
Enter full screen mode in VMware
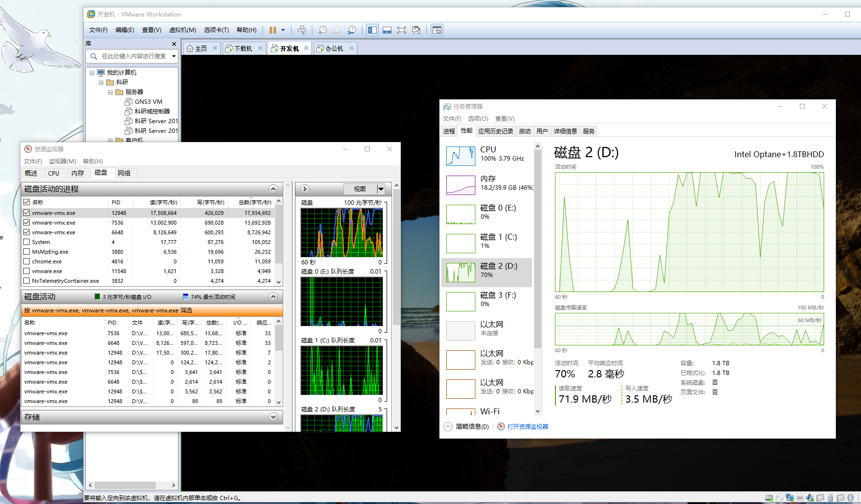click(x=401, y=30)
